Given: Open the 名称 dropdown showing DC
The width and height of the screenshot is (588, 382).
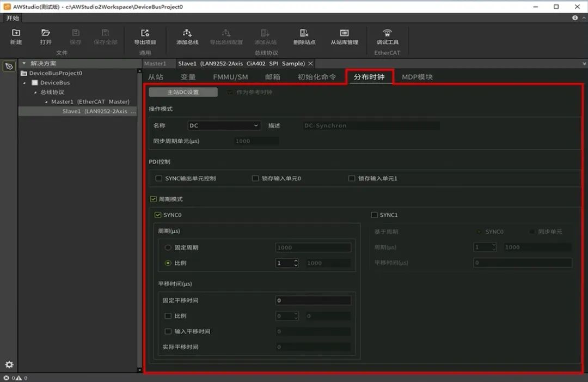Looking at the screenshot, I should coord(224,125).
